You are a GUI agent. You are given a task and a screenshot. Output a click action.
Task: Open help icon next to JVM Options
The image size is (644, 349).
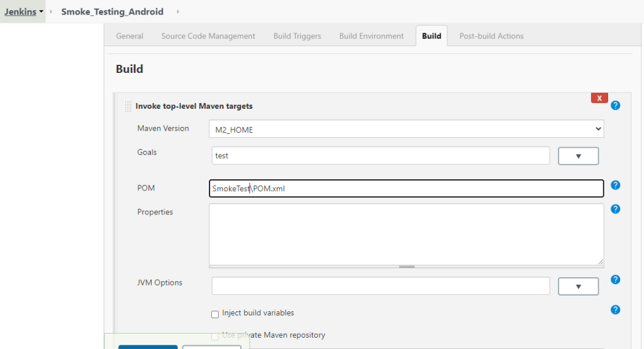(x=615, y=280)
